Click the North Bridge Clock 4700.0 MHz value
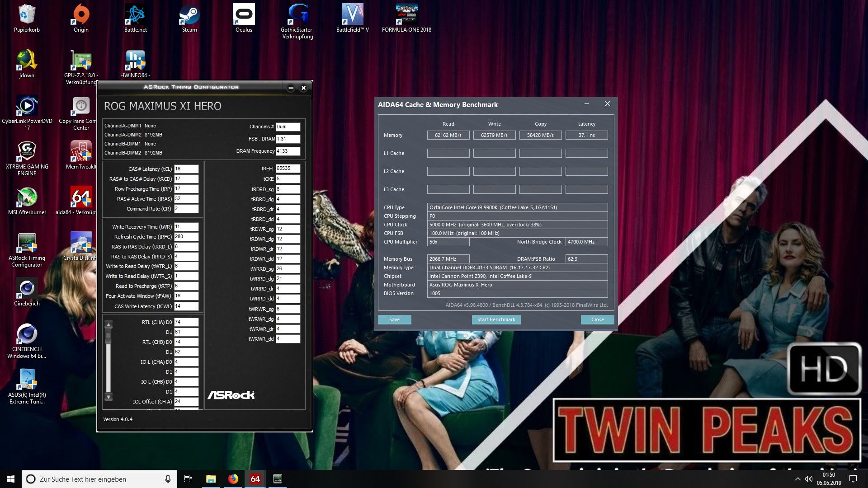This screenshot has height=488, width=868. pos(586,242)
